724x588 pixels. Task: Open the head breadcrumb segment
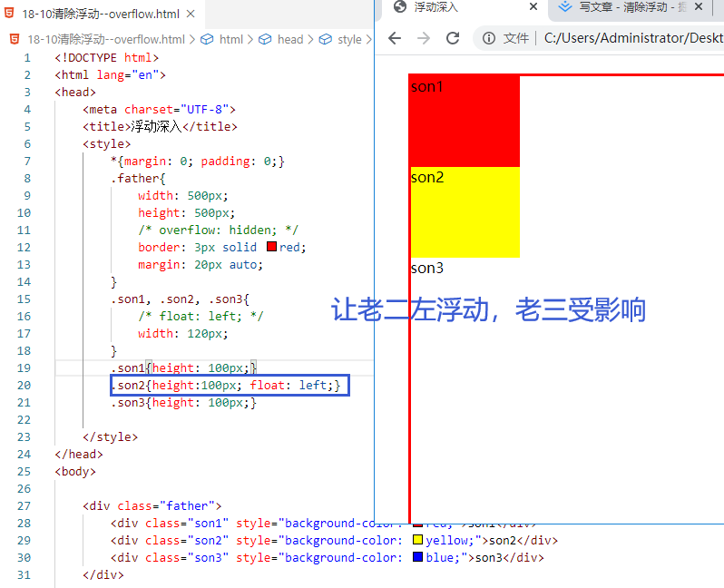[290, 39]
